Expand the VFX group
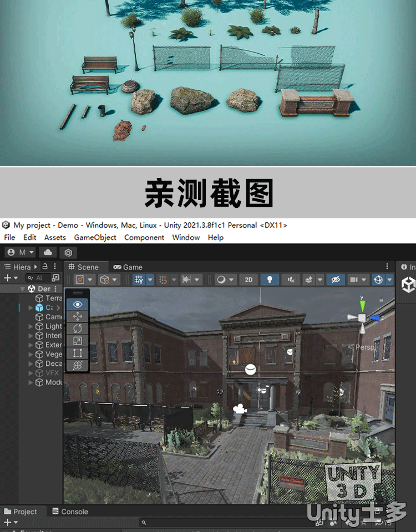 [31, 373]
